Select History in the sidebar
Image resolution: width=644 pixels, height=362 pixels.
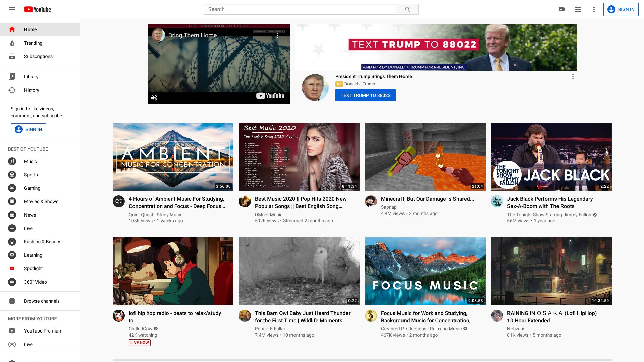click(x=40, y=90)
